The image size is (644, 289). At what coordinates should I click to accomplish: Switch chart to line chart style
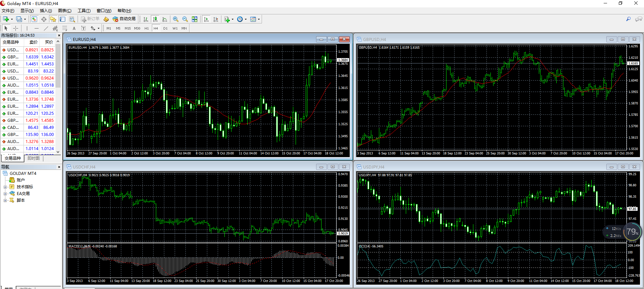pyautogui.click(x=165, y=19)
